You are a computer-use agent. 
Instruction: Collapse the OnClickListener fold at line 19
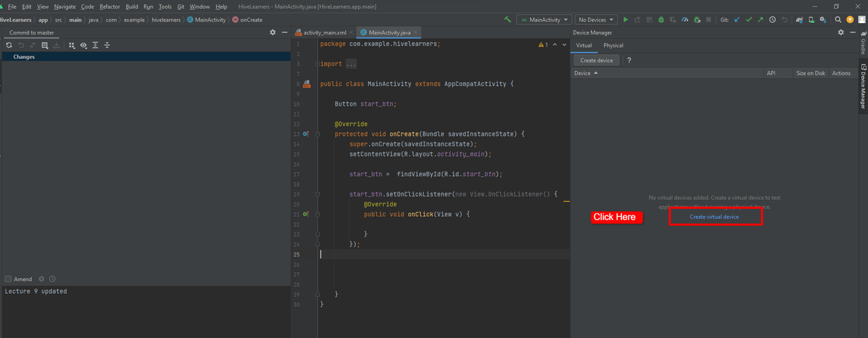point(317,194)
